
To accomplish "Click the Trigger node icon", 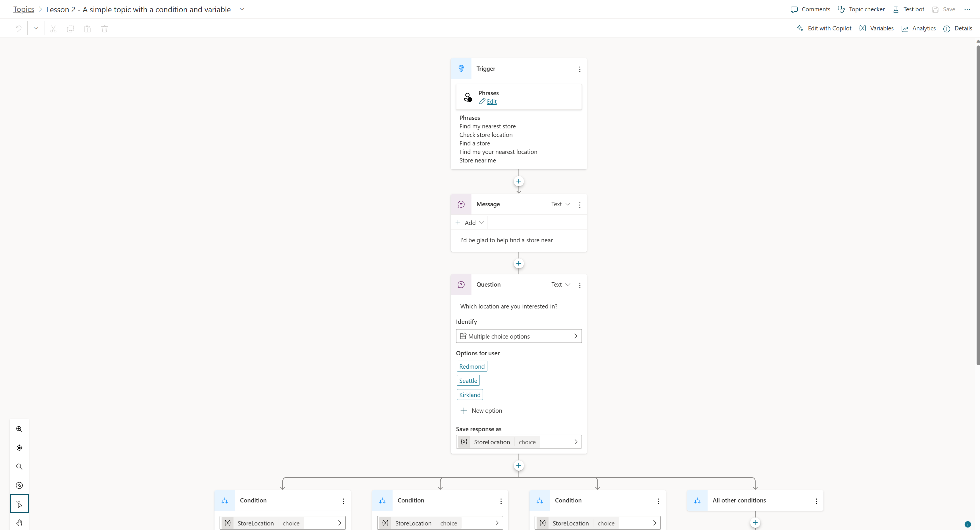I will pos(461,68).
